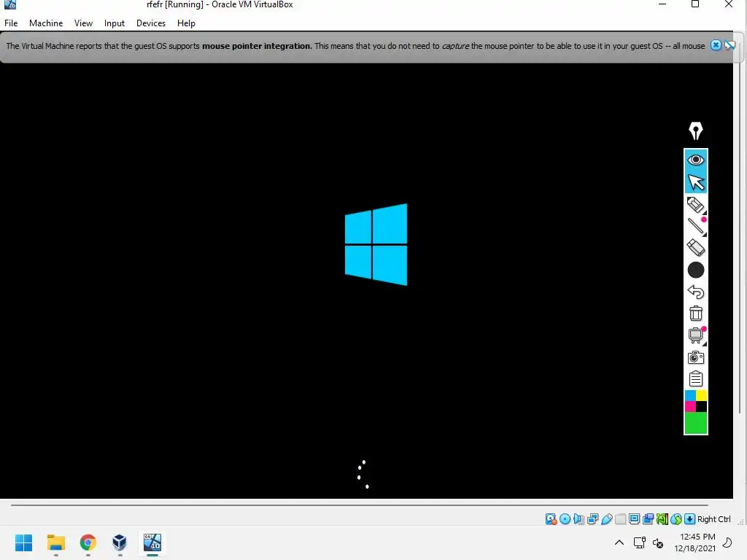Image resolution: width=747 pixels, height=560 pixels.
Task: Click the greyed shared folders status icon
Action: pos(620,519)
